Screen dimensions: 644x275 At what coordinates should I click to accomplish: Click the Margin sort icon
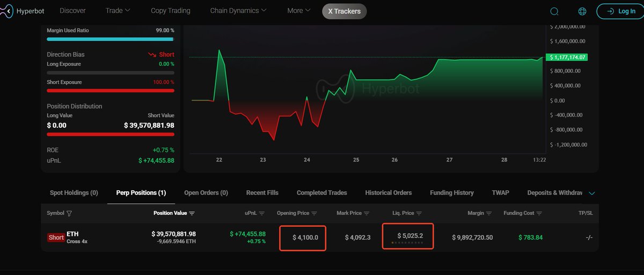[489, 213]
